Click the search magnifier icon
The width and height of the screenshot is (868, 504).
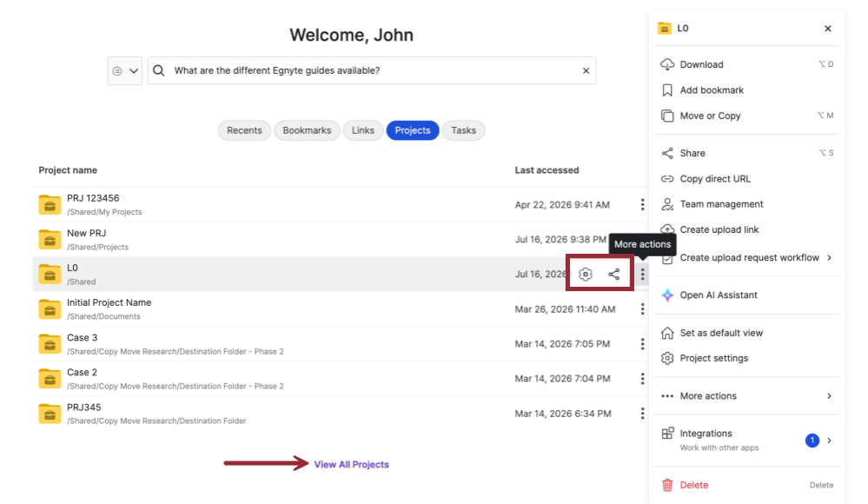[x=159, y=70]
